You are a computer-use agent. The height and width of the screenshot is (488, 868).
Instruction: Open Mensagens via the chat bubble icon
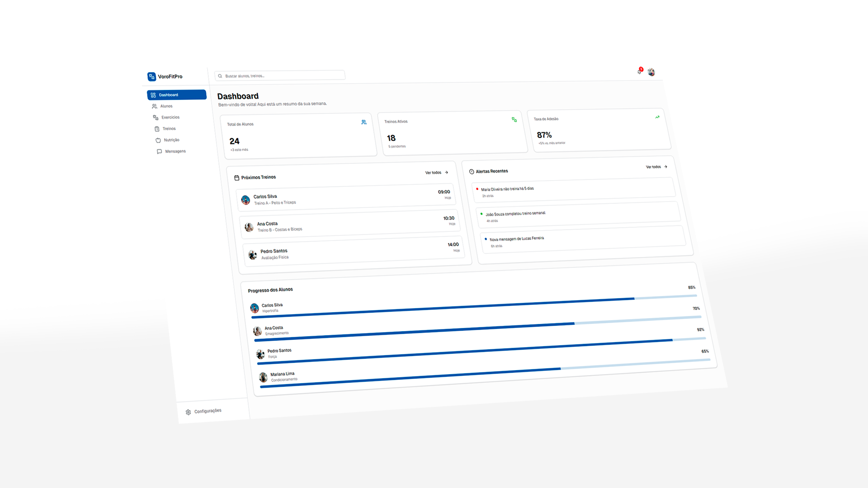159,151
